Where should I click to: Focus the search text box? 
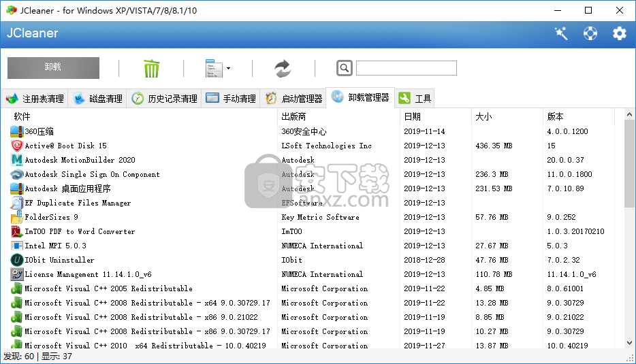pyautogui.click(x=407, y=68)
